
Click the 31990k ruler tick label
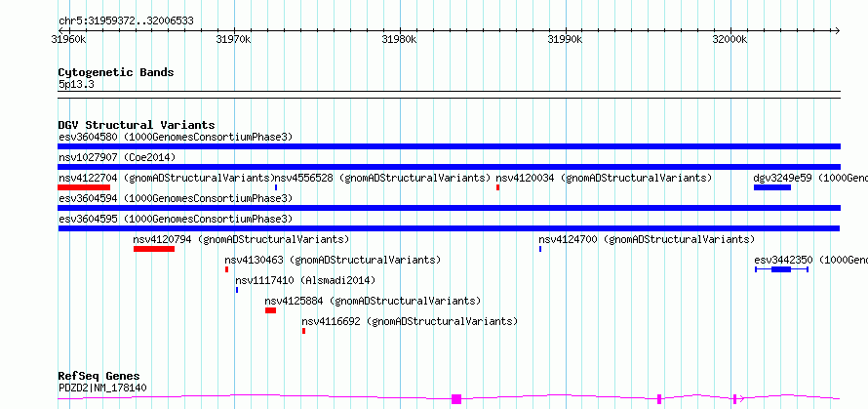565,40
